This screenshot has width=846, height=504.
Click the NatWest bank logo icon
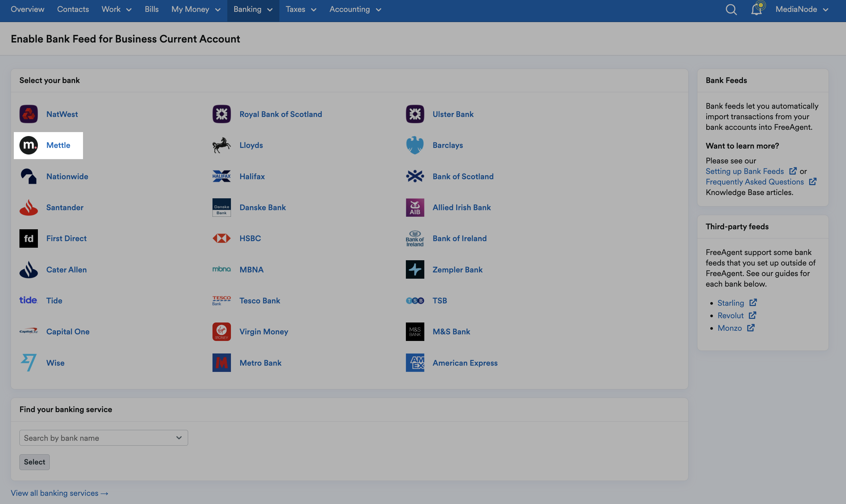point(29,114)
